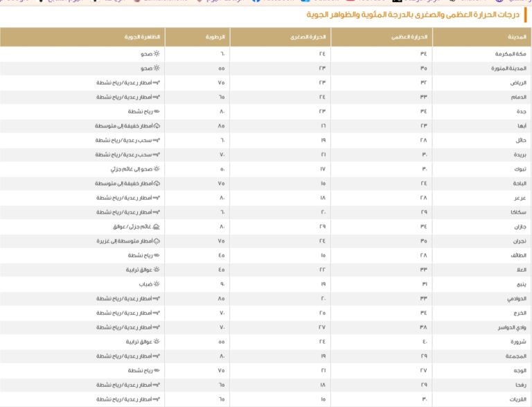
Task: Click the fog icon in the ينبع row
Action: coord(157,284)
